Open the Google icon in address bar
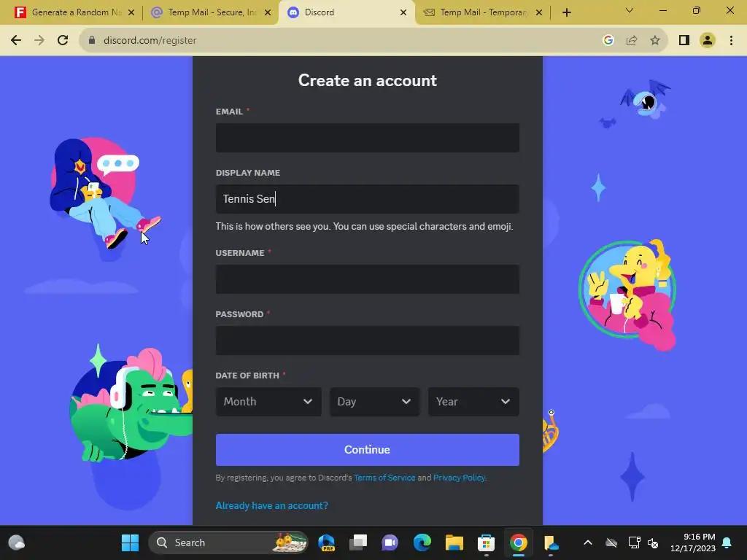 point(608,41)
